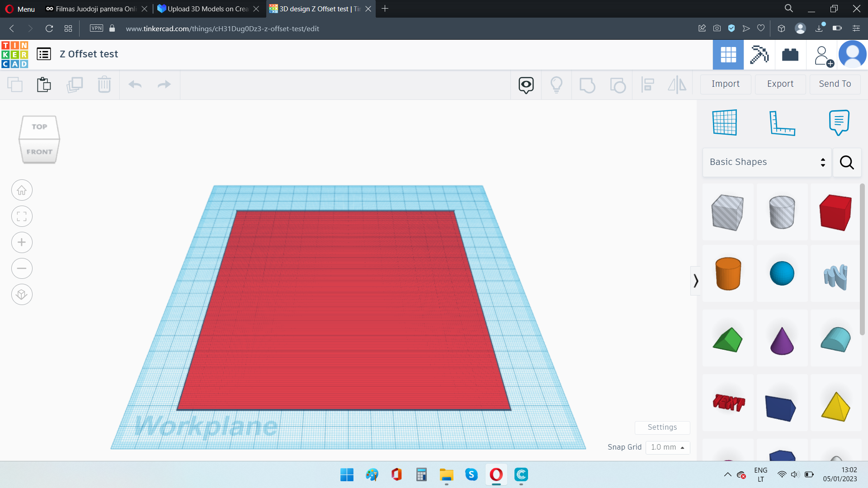Open the Align tool
Image resolution: width=868 pixels, height=488 pixels.
648,84
